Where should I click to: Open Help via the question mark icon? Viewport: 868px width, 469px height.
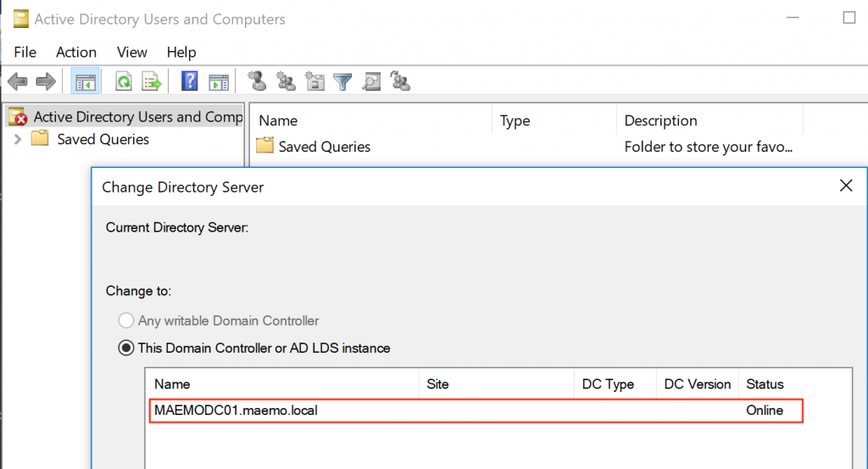pyautogui.click(x=191, y=81)
